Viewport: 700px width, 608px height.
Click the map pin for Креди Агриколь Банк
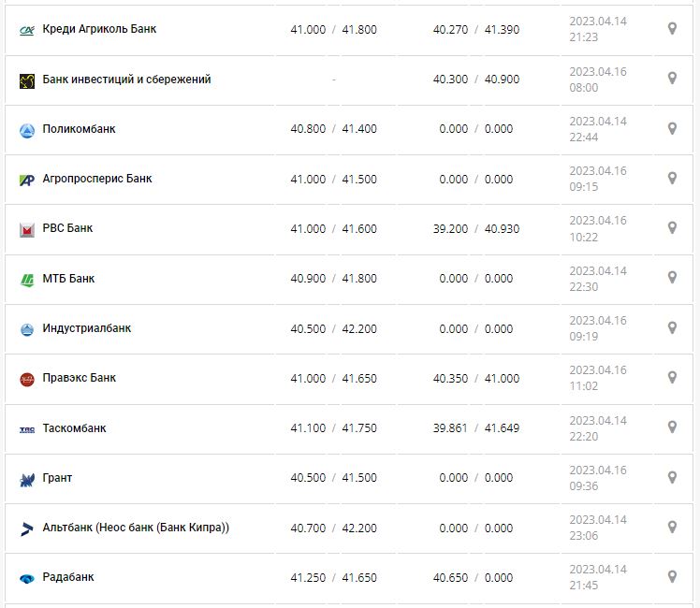point(672,29)
